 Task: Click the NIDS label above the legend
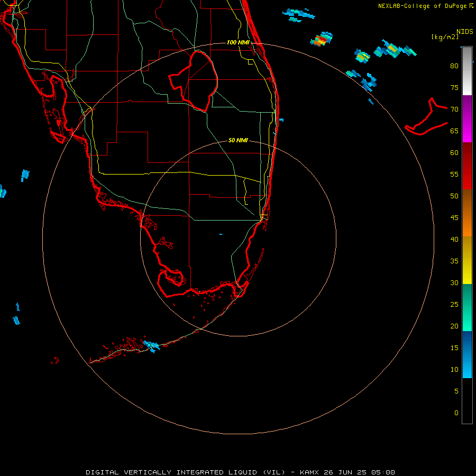coord(465,31)
